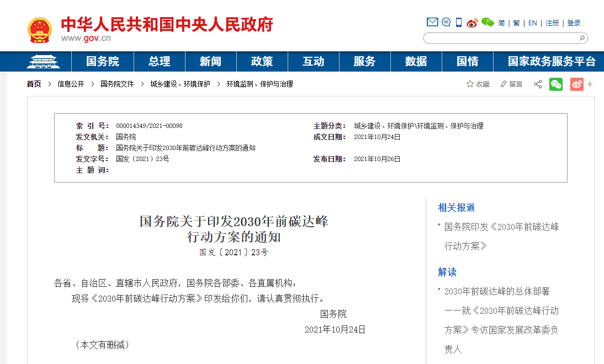The height and width of the screenshot is (364, 604).
Task: Open the mobile phone version icon
Action: [x=459, y=23]
